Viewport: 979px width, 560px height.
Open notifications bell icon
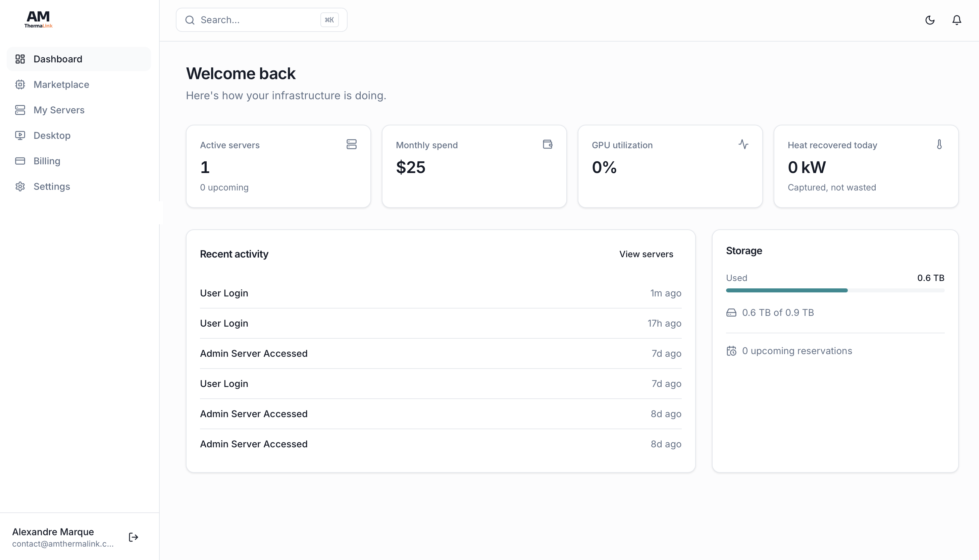957,20
